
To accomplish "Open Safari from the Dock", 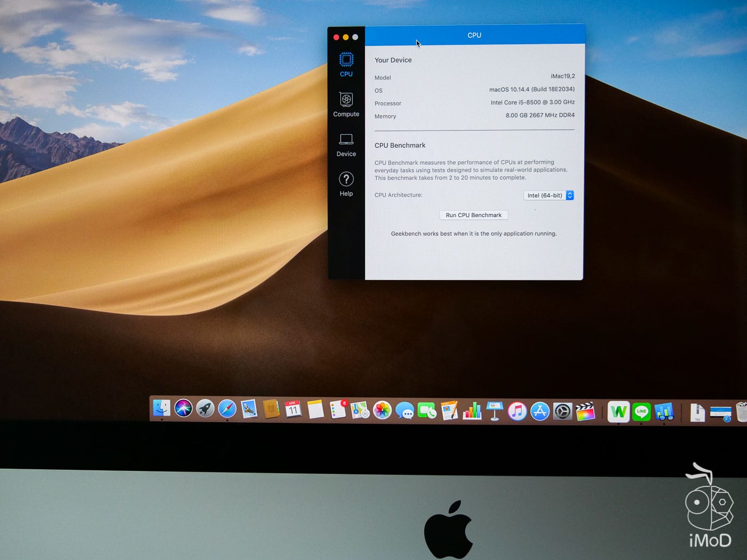I will point(226,411).
